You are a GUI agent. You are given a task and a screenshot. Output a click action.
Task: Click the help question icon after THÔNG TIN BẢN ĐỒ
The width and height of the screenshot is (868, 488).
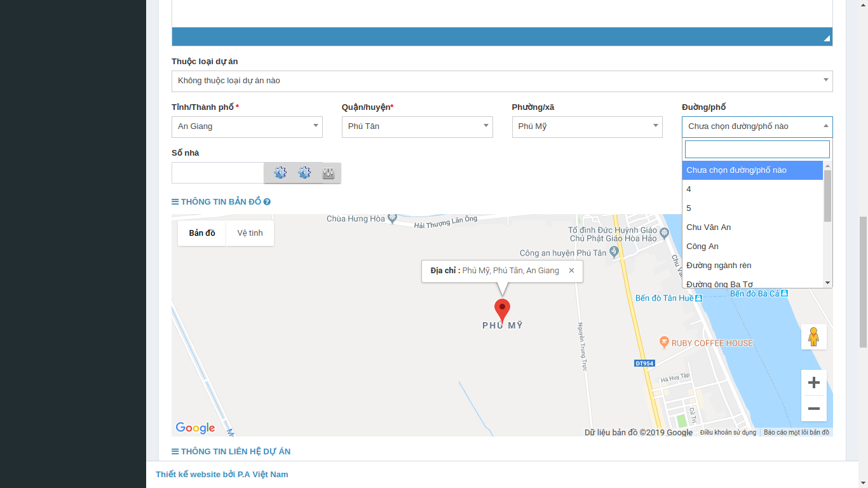[x=267, y=202]
